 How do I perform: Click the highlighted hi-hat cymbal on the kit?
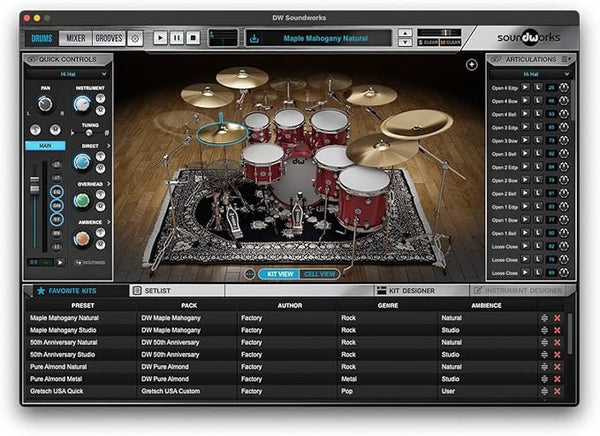pyautogui.click(x=222, y=132)
